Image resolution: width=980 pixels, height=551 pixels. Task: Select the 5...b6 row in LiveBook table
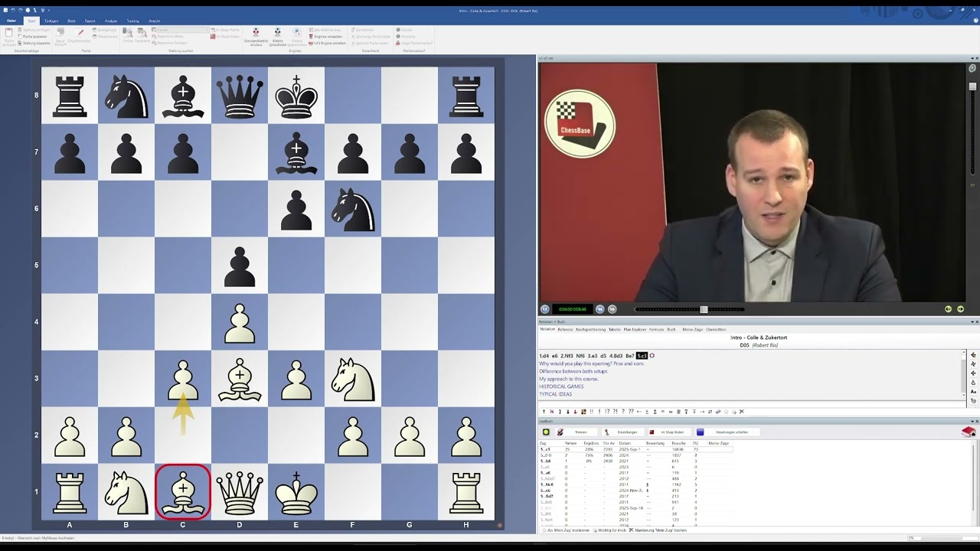[635, 461]
